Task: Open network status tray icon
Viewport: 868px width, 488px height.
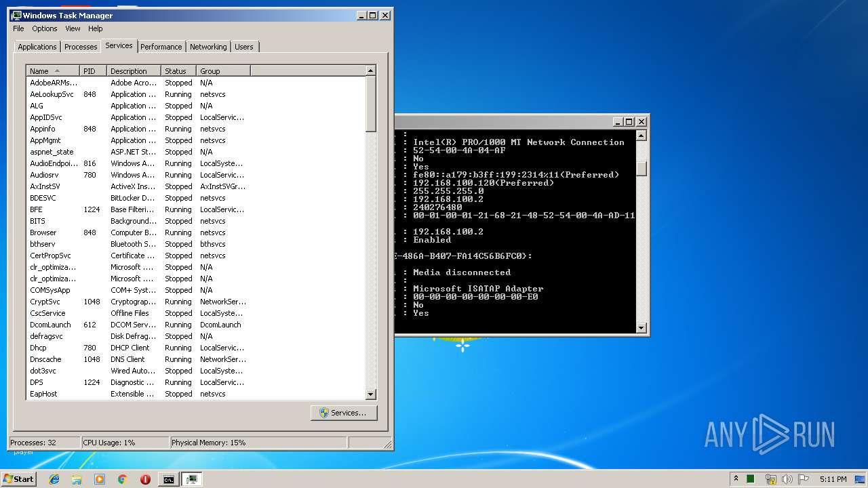Action: [770, 479]
